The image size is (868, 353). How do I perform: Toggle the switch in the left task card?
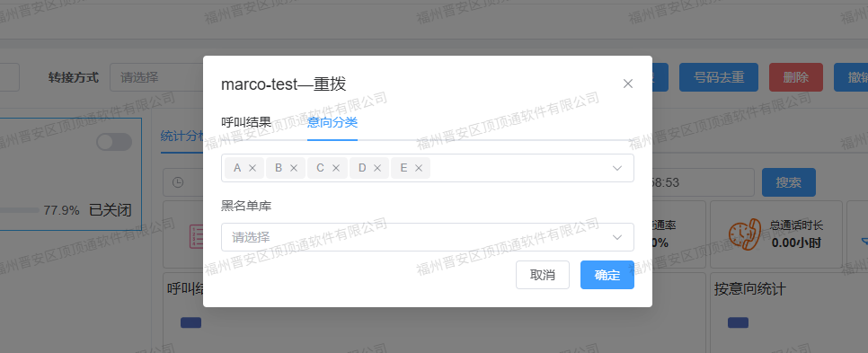114,142
